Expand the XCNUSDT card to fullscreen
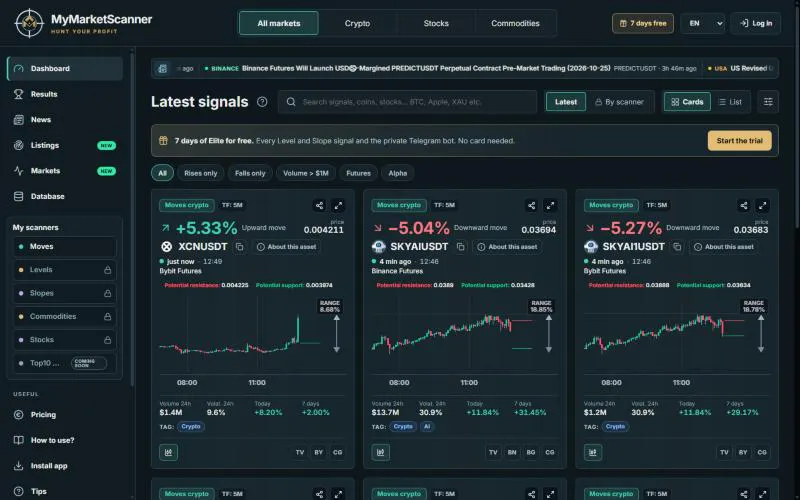 coord(338,206)
